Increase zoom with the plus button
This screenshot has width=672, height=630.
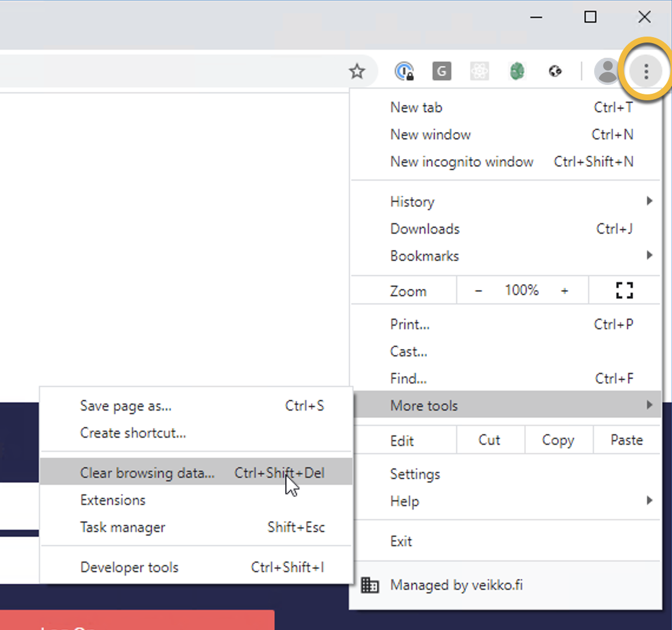(x=565, y=291)
